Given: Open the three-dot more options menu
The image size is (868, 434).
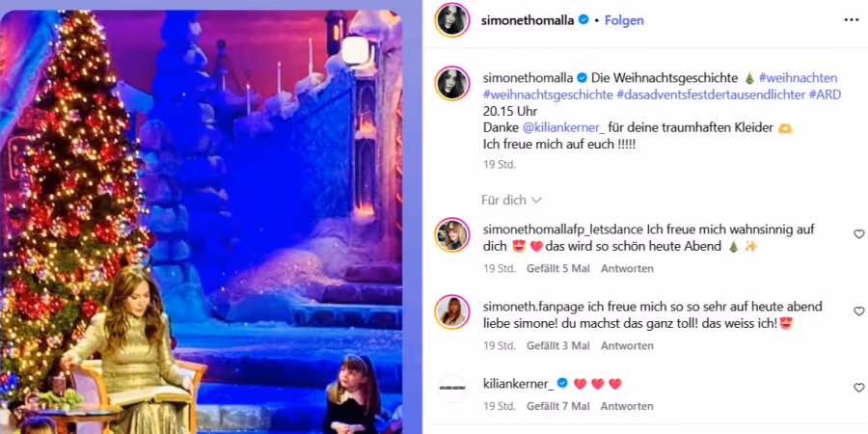Looking at the screenshot, I should pyautogui.click(x=851, y=20).
